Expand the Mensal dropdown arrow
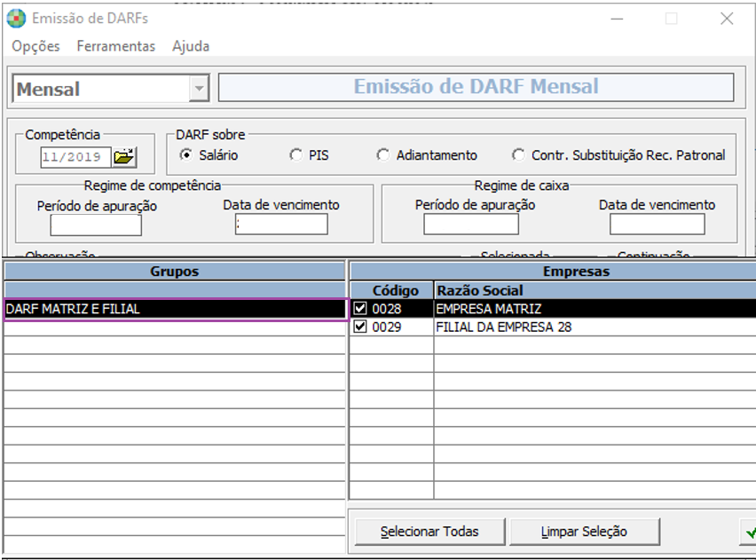 [199, 88]
